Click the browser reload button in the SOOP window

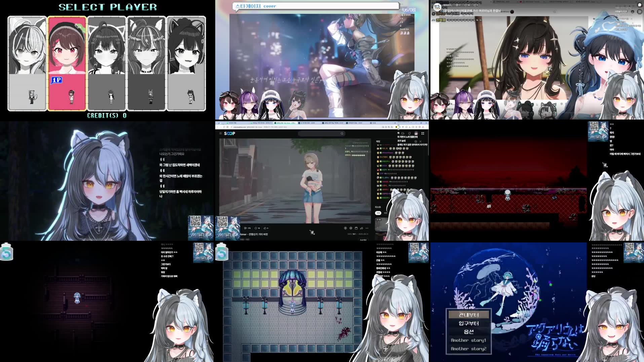click(224, 127)
